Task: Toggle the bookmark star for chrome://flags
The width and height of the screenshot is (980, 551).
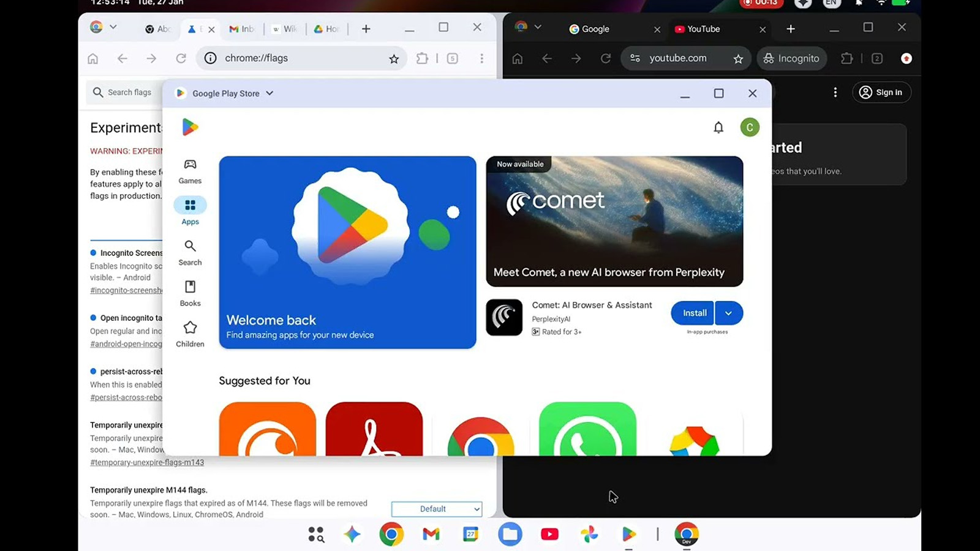Action: (394, 58)
